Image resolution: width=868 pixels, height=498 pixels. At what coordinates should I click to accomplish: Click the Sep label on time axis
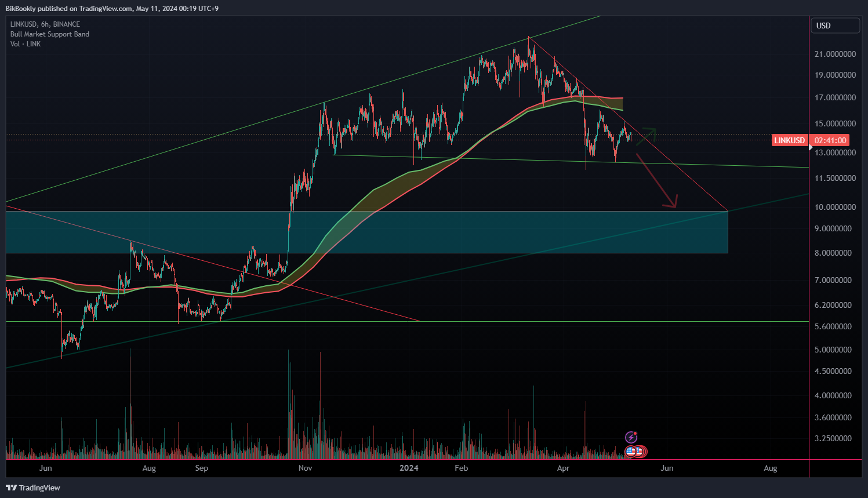click(x=201, y=468)
